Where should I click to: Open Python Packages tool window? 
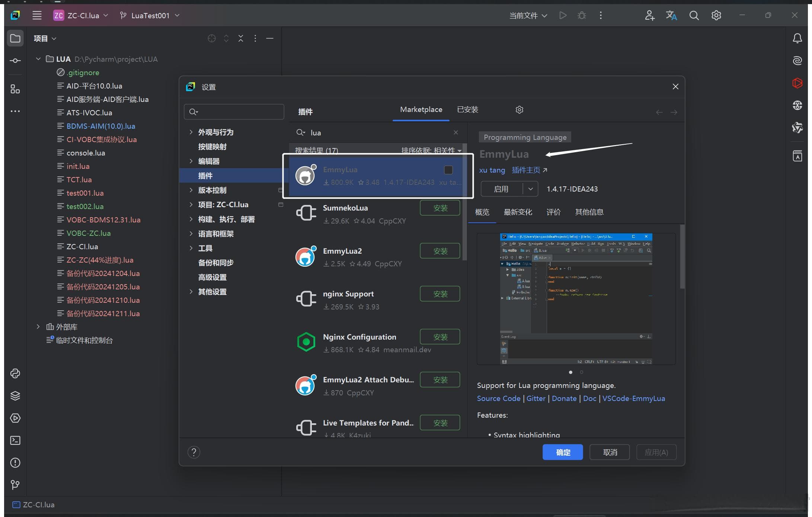coord(15,373)
